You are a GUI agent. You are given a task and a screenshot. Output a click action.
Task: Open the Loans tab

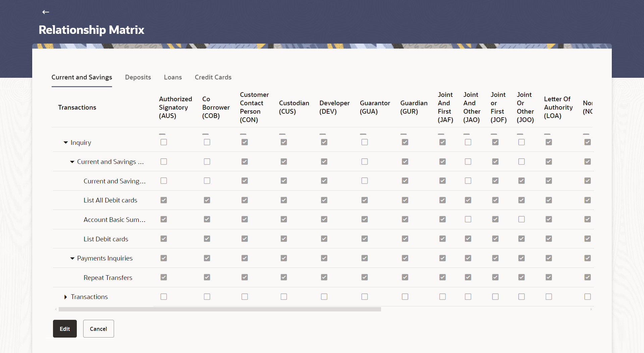pos(173,77)
